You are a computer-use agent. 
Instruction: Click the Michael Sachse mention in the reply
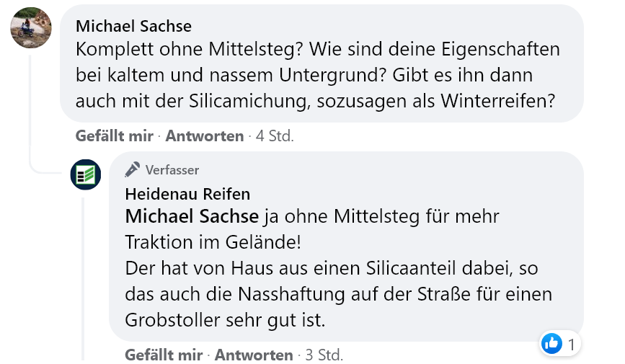(192, 216)
